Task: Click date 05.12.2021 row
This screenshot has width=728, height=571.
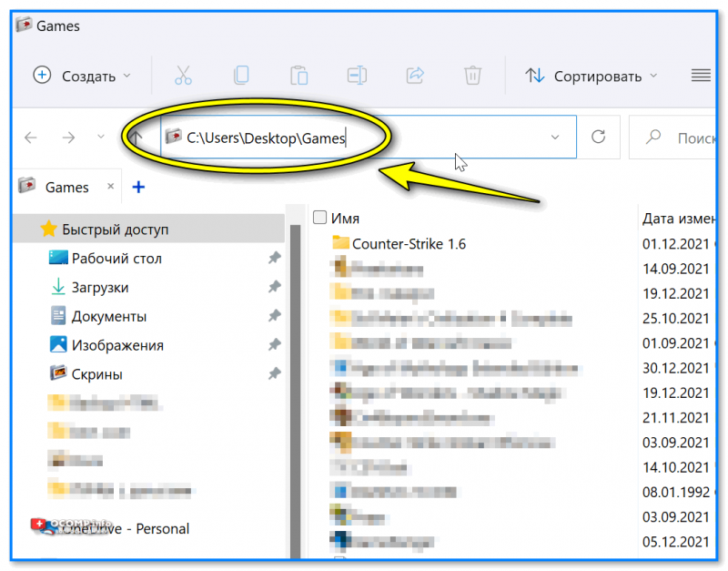Action: (675, 542)
